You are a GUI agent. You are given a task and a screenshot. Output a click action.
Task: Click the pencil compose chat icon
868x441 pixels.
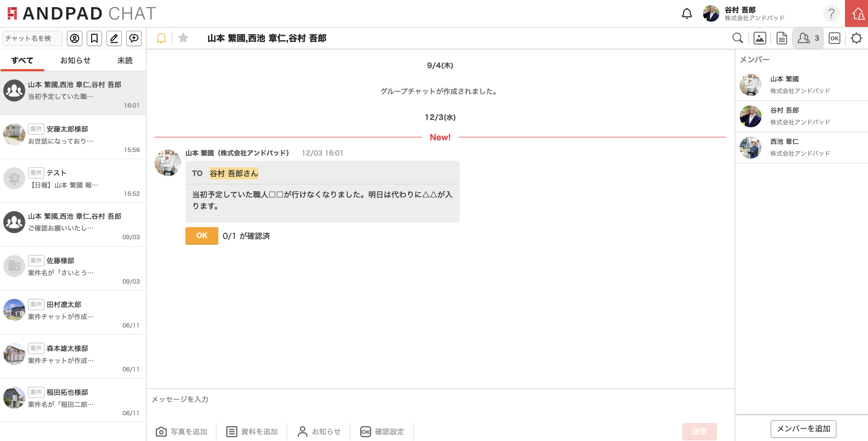(x=114, y=38)
